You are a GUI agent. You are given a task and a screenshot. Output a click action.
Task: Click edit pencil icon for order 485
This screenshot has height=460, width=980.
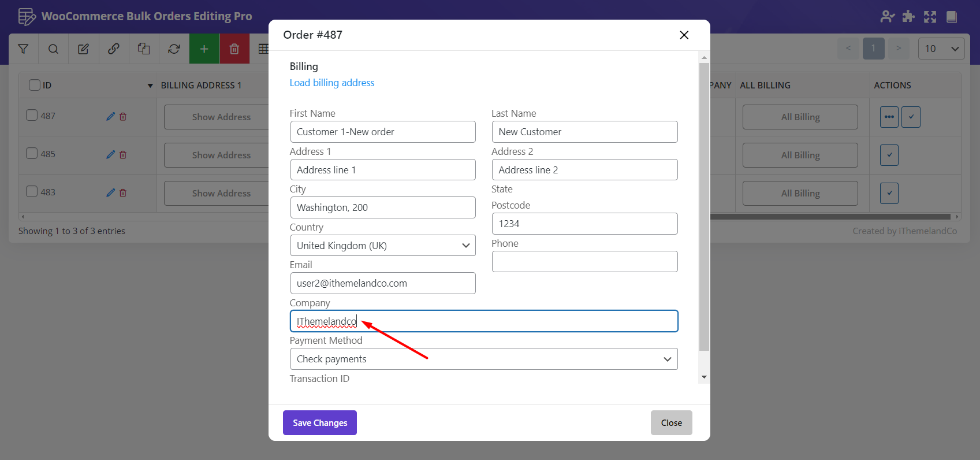click(x=110, y=155)
